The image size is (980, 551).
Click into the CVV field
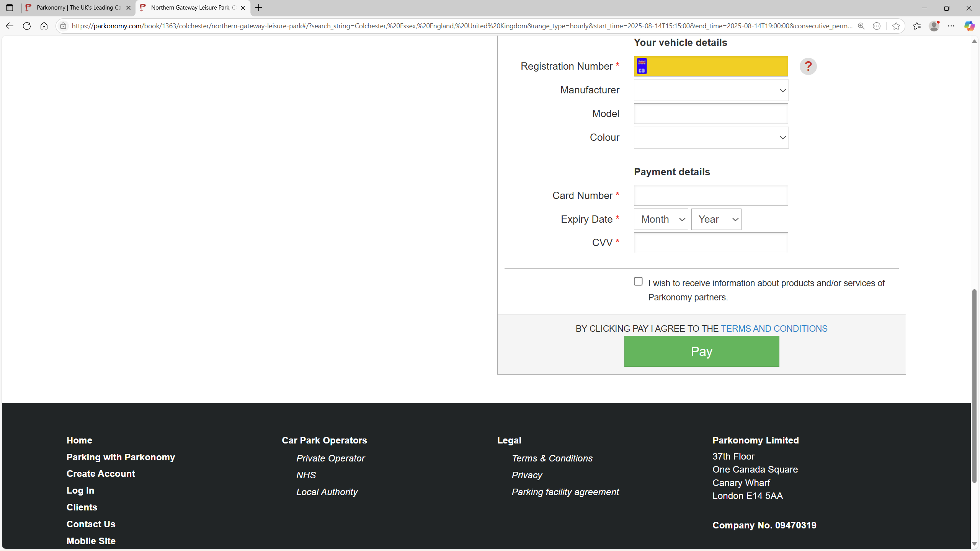pyautogui.click(x=711, y=243)
